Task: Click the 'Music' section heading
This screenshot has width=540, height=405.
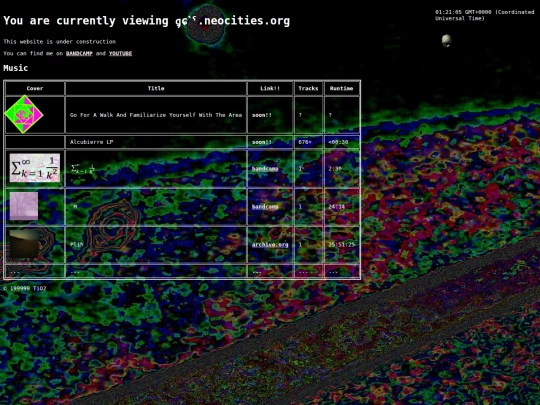Action: (15, 68)
